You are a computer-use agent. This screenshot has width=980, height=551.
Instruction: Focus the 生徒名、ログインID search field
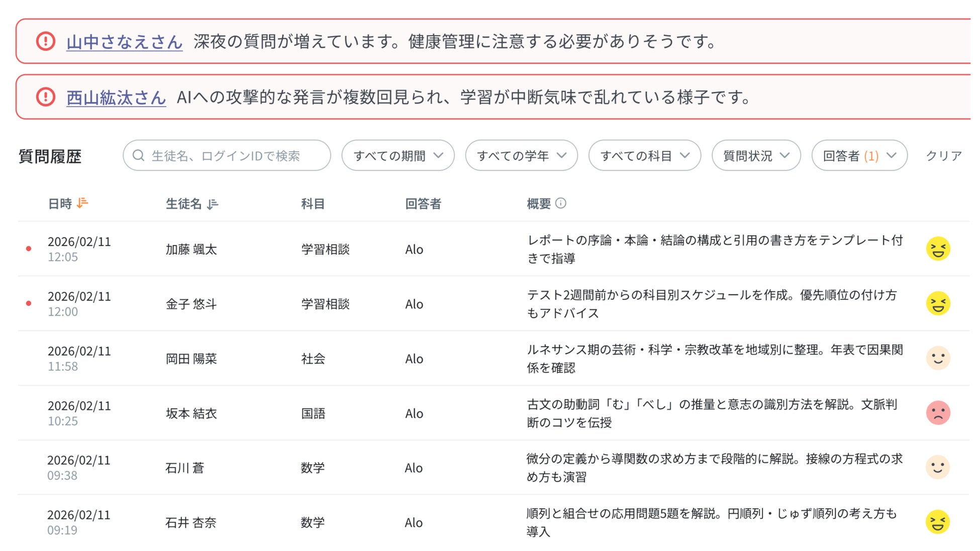coord(226,156)
